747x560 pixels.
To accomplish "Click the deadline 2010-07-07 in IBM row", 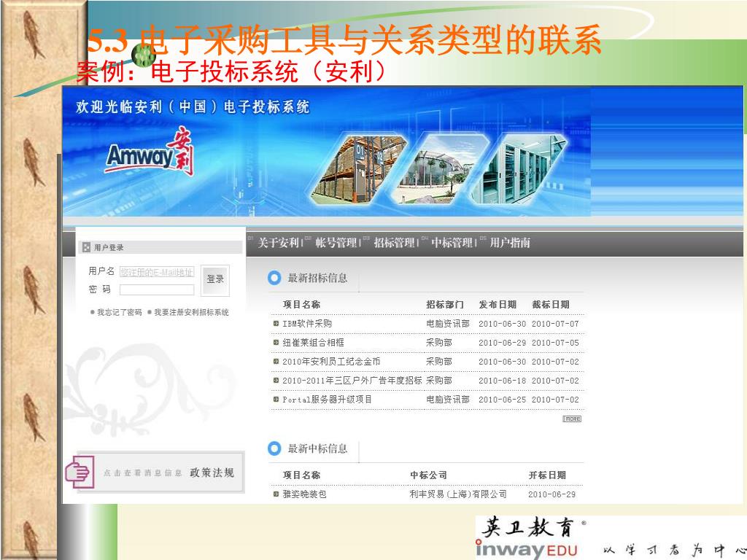I will coord(555,324).
